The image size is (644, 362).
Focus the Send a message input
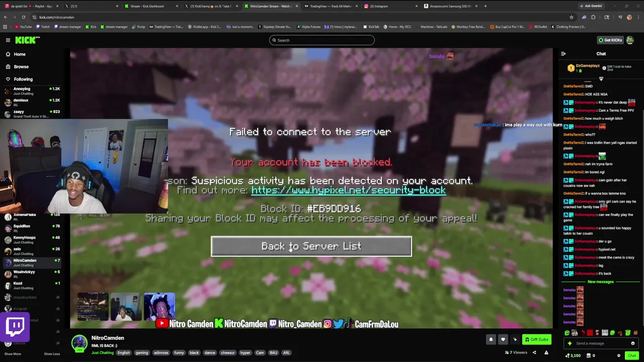point(601,343)
